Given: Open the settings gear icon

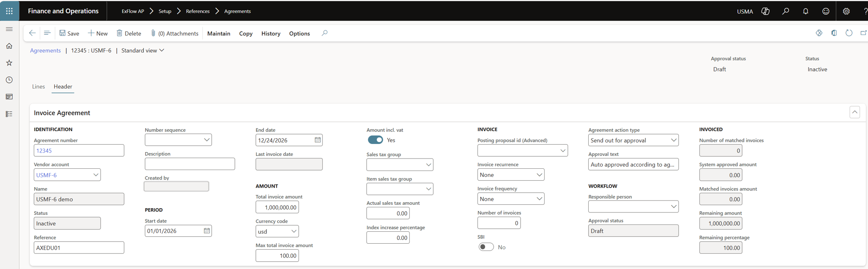Looking at the screenshot, I should pyautogui.click(x=846, y=12).
